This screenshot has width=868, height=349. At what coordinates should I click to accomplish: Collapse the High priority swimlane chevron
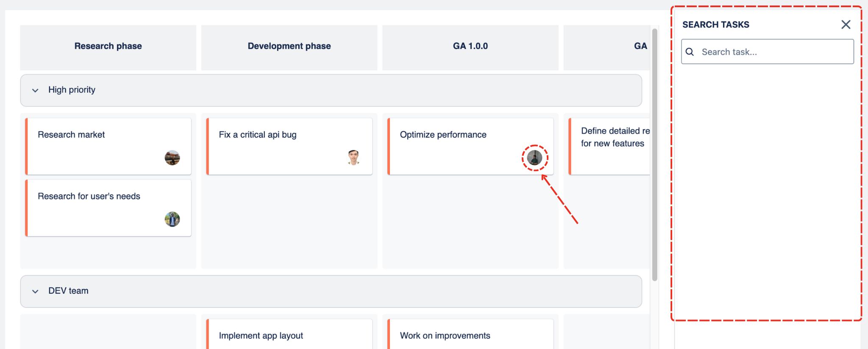(x=35, y=90)
